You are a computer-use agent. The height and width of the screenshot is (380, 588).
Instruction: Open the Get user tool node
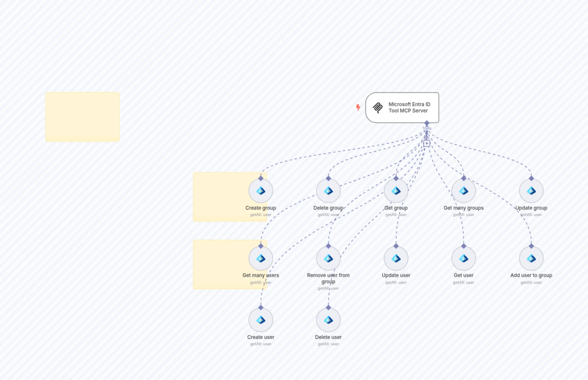[x=463, y=258]
